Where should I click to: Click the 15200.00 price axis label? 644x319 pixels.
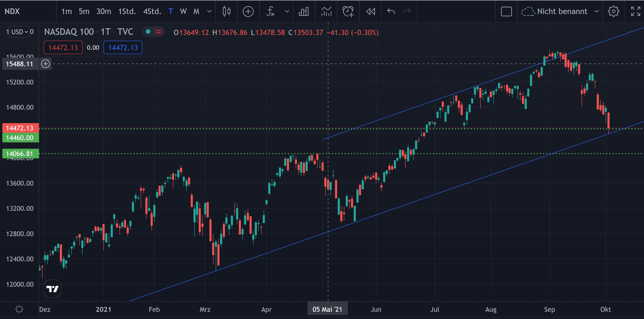tap(20, 82)
